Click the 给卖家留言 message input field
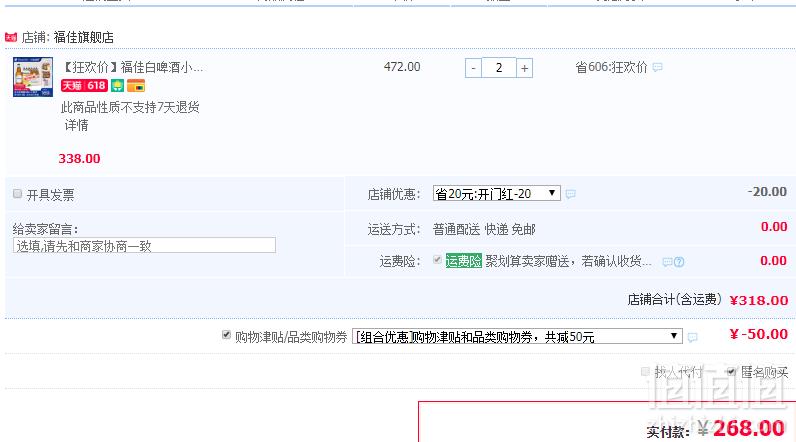 coord(144,246)
